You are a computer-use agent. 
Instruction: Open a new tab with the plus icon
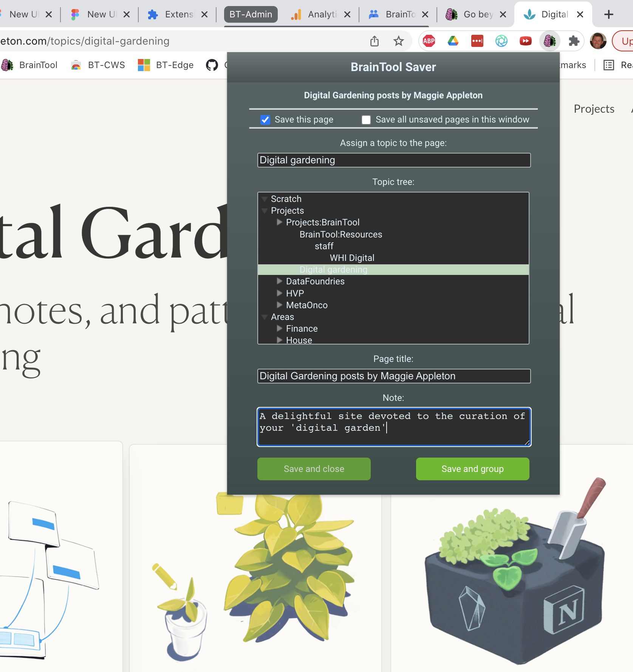(x=609, y=14)
